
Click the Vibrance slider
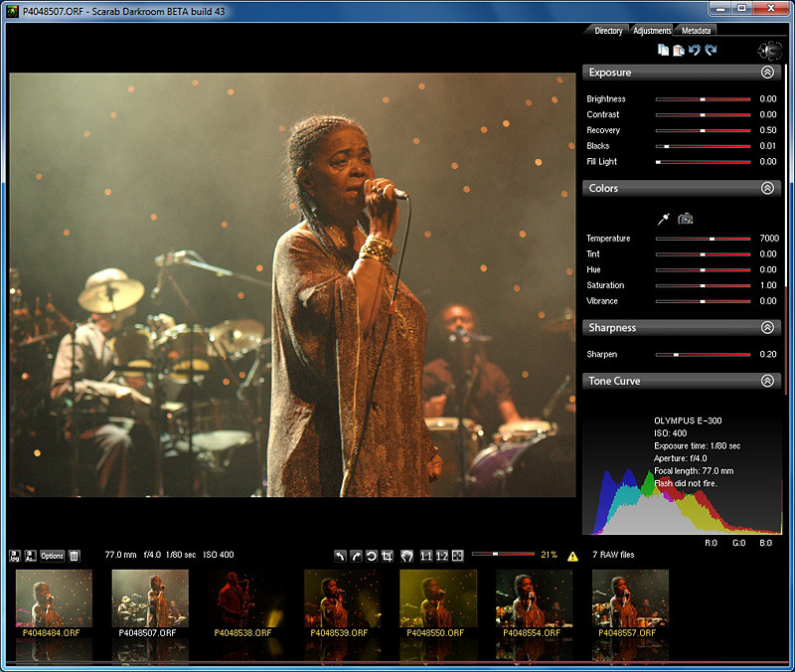pyautogui.click(x=703, y=302)
